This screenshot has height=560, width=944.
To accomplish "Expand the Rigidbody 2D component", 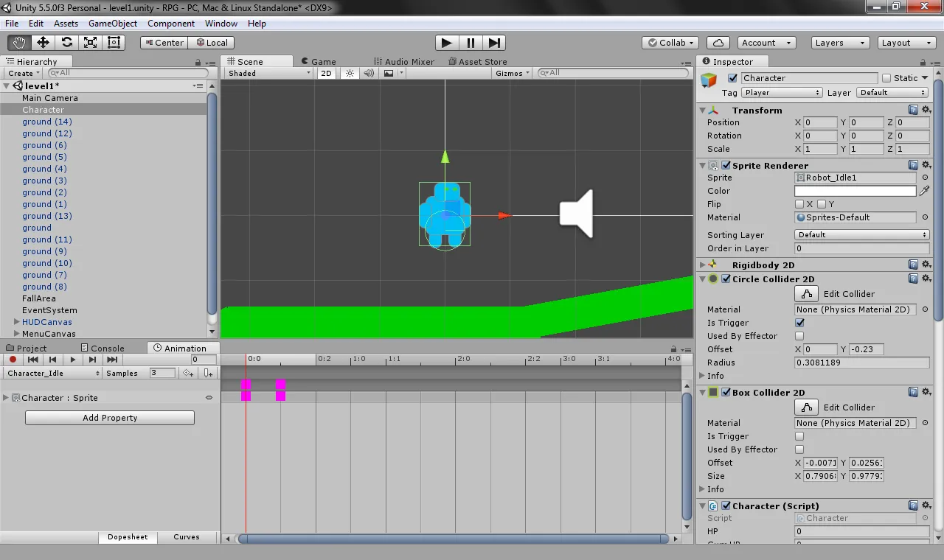I will 702,265.
